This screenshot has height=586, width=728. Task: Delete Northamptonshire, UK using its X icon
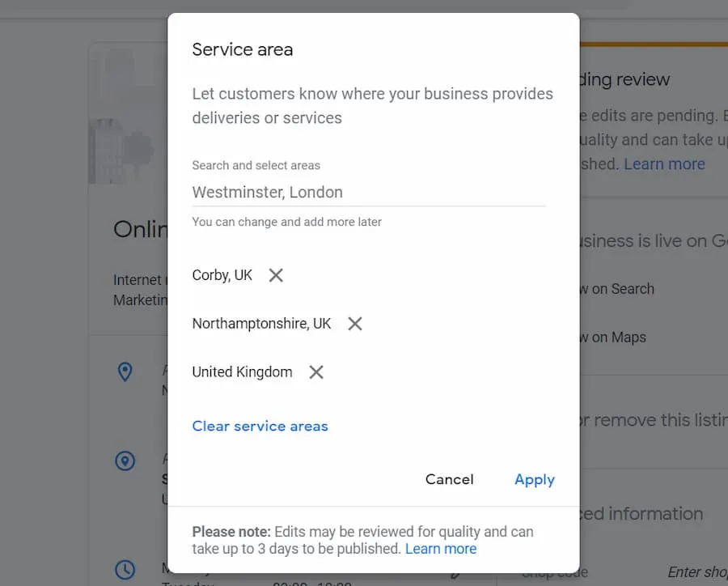(354, 324)
